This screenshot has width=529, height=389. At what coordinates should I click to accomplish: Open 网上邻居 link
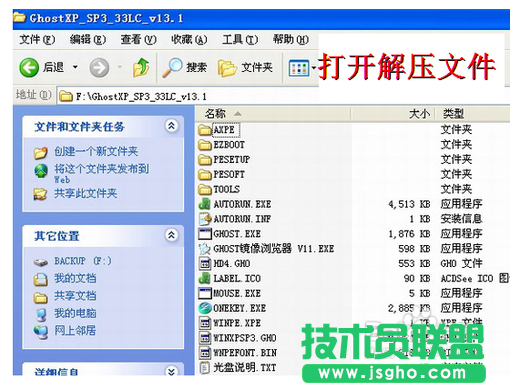click(75, 331)
